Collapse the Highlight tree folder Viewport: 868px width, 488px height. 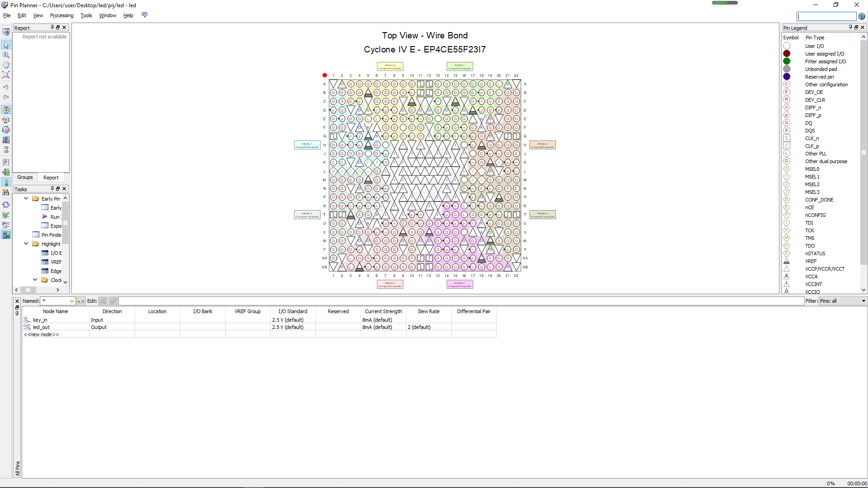tap(26, 244)
